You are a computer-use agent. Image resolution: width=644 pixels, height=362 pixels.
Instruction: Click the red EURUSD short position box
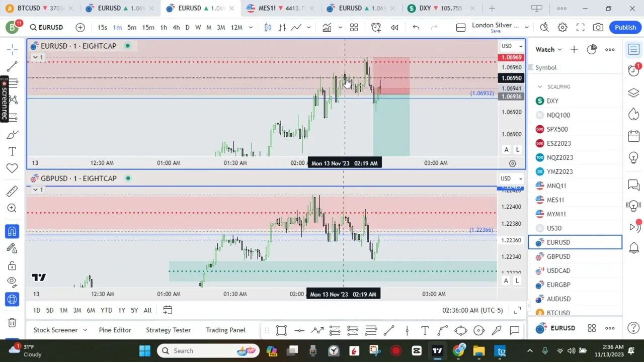391,75
